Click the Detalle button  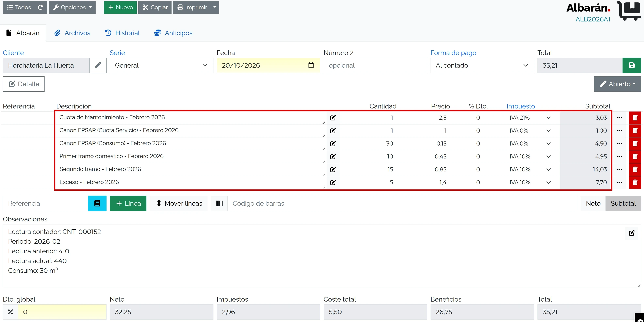click(24, 84)
